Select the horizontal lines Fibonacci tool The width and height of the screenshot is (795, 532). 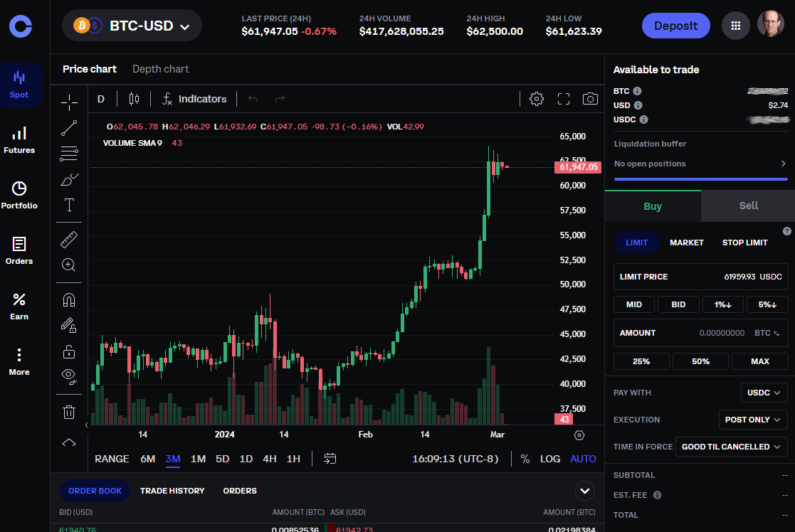(69, 154)
